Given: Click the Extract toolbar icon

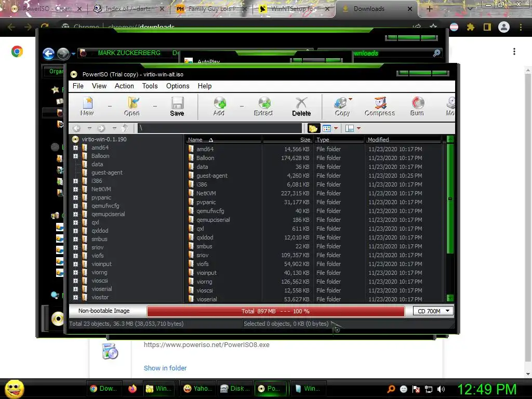Looking at the screenshot, I should [x=263, y=106].
